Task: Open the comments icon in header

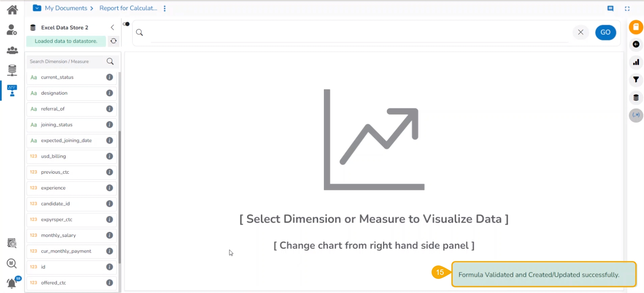Action: click(x=610, y=8)
